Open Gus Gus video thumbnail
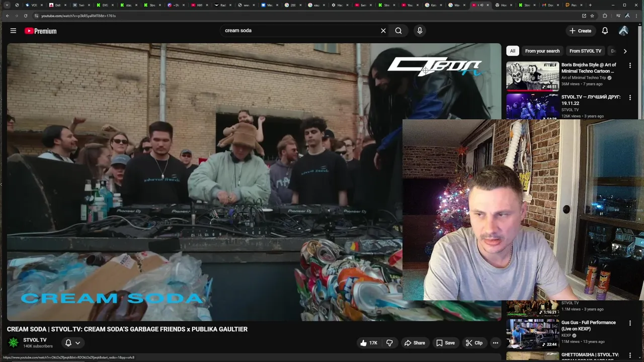644x362 pixels. pyautogui.click(x=532, y=333)
